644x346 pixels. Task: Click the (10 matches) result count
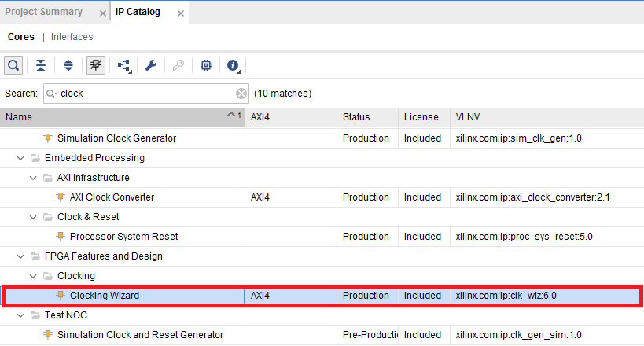[282, 94]
